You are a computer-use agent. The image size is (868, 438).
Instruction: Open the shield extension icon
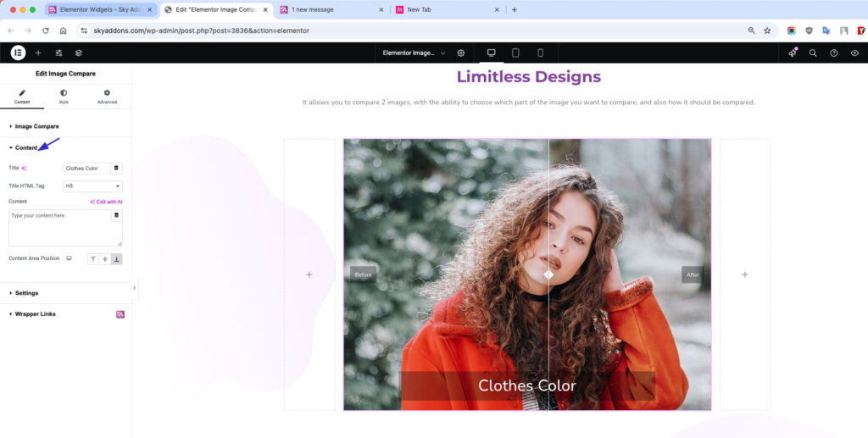[x=810, y=31]
